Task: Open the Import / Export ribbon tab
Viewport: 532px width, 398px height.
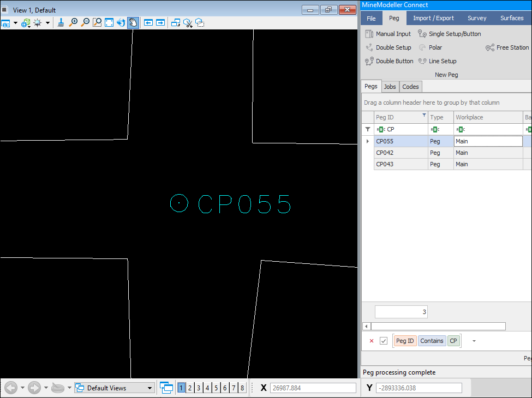Action: (x=433, y=18)
